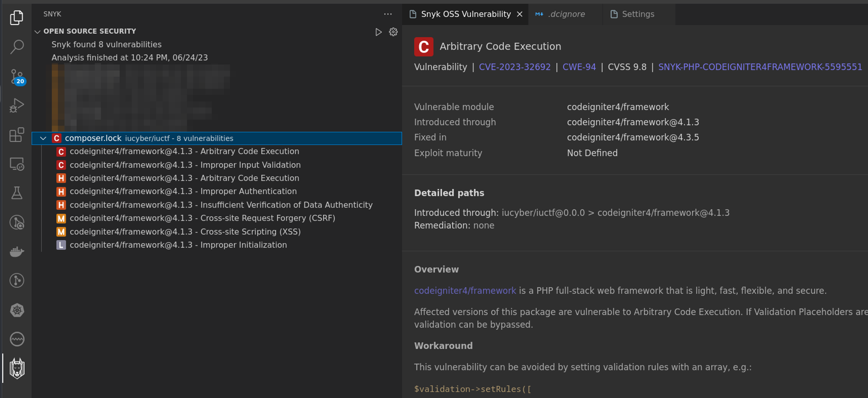Open the Kubernetes helm wheel view
The height and width of the screenshot is (398, 868).
pos(16,310)
